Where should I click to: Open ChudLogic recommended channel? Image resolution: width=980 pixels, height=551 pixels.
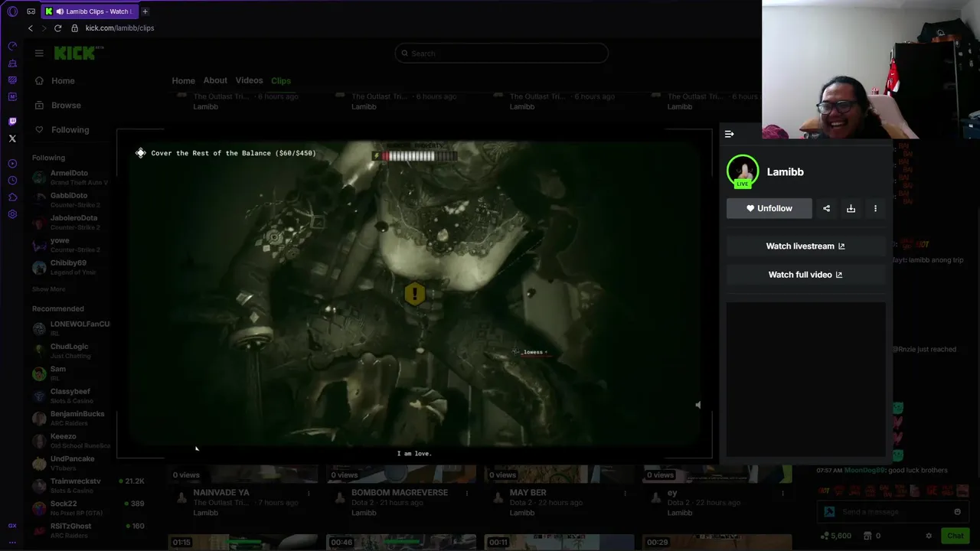(70, 350)
